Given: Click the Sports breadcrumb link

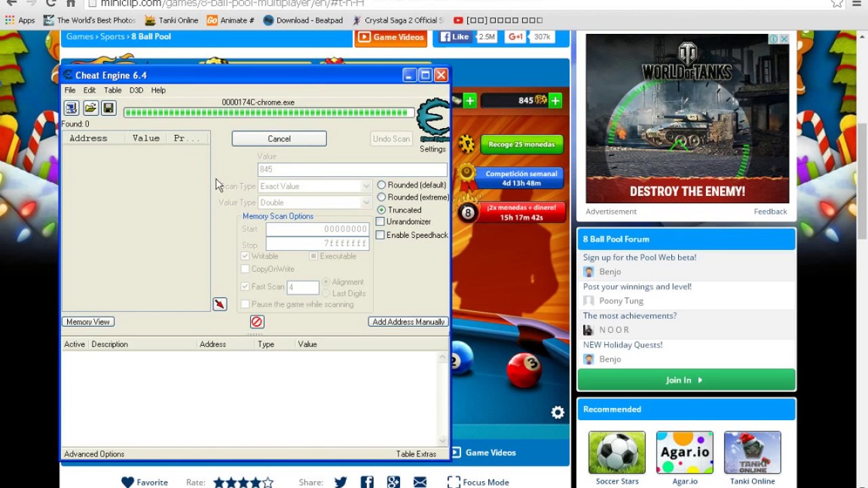Looking at the screenshot, I should click(113, 37).
